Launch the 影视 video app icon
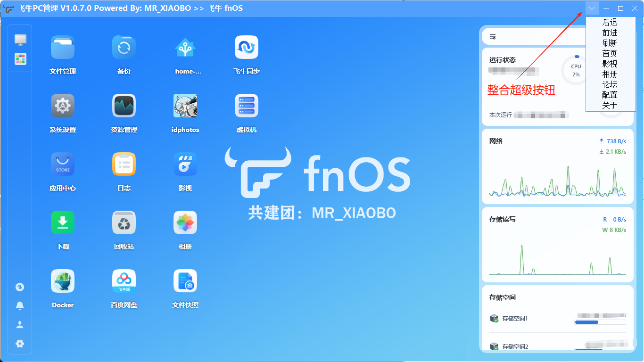The height and width of the screenshot is (362, 644). coord(185,164)
